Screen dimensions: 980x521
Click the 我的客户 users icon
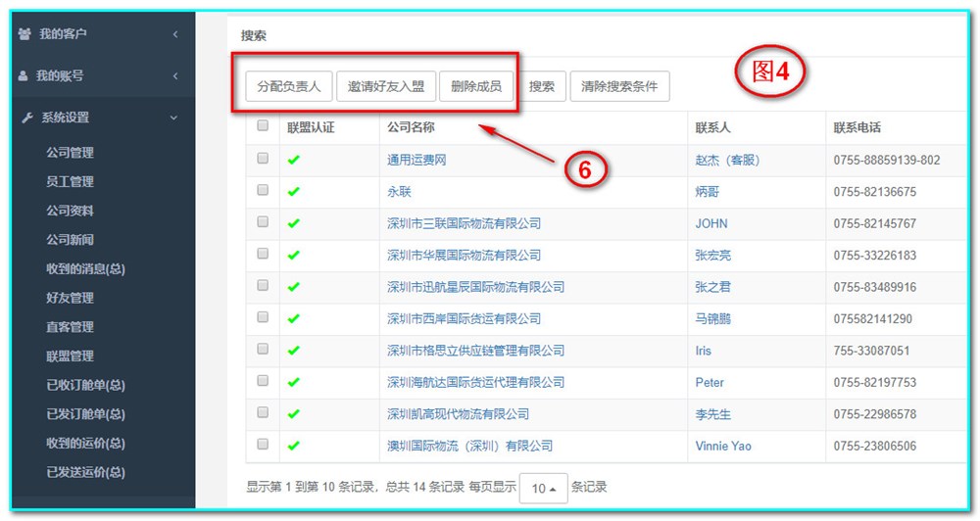24,33
